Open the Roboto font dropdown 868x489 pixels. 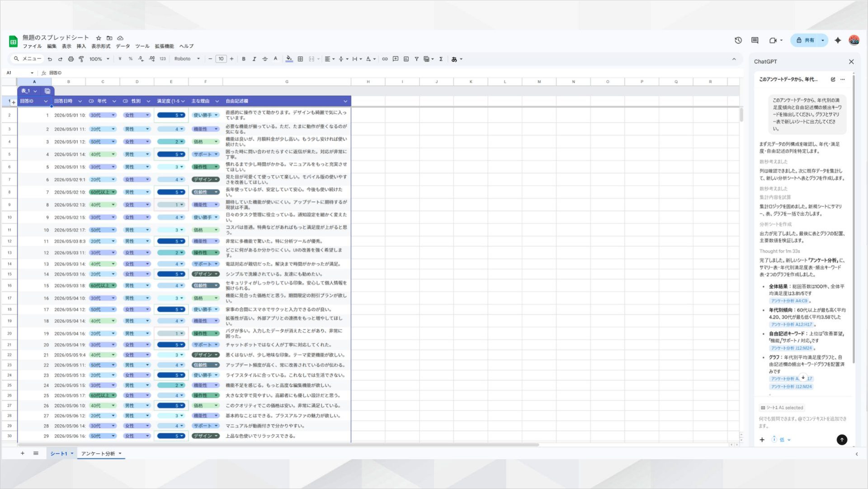pos(187,59)
